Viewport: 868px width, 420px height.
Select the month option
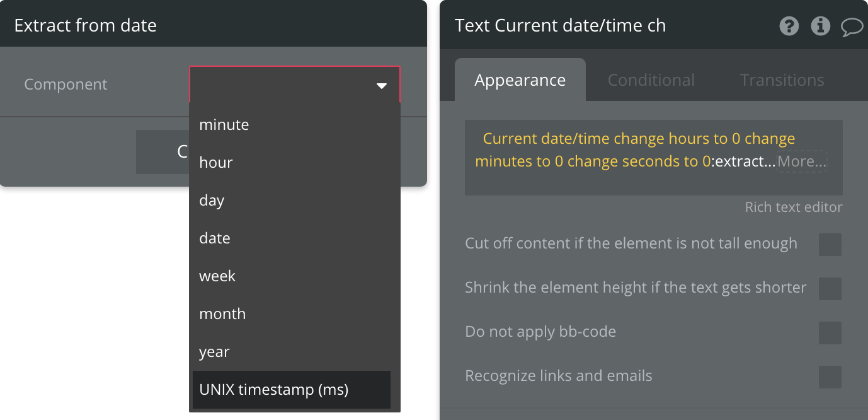222,314
